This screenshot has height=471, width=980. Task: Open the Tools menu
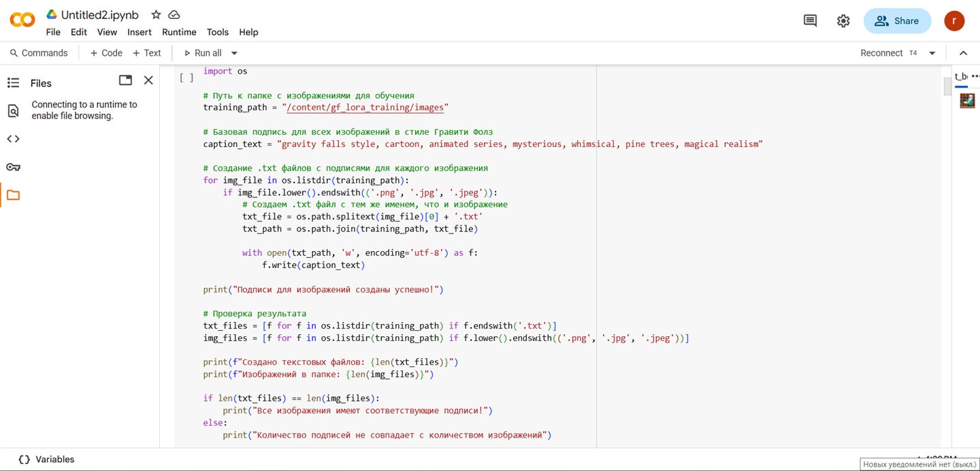coord(218,32)
